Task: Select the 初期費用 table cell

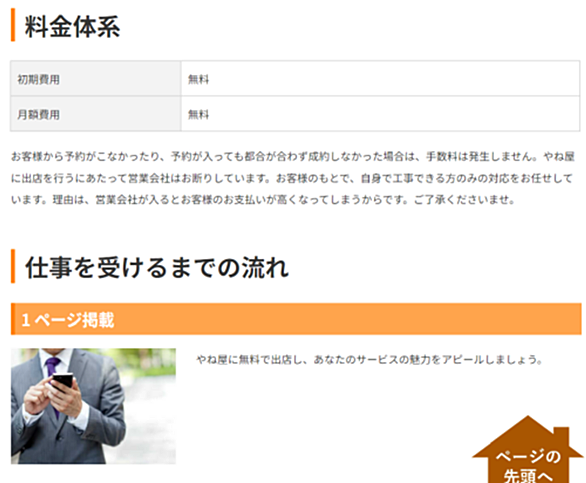Action: 96,79
